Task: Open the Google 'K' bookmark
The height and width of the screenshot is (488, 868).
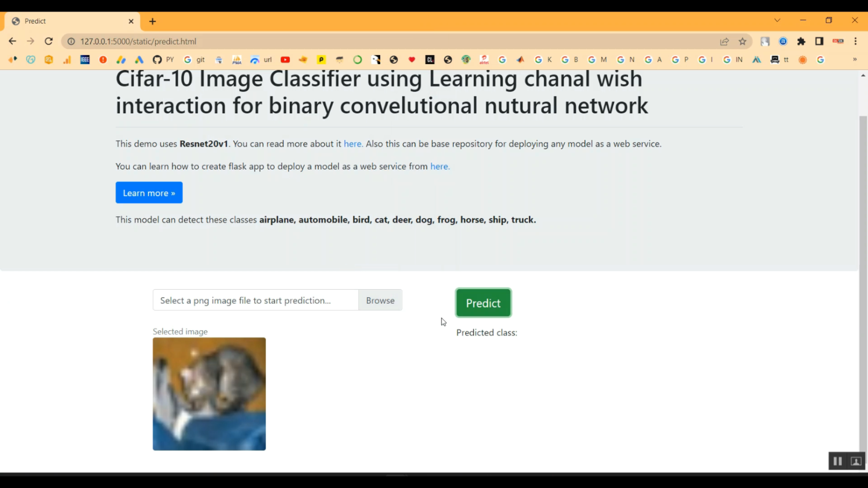Action: [543, 60]
